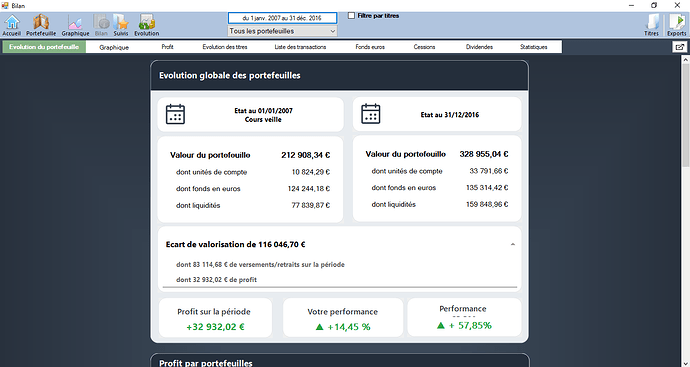
Task: Click the value 10 824,29 €
Action: 311,172
